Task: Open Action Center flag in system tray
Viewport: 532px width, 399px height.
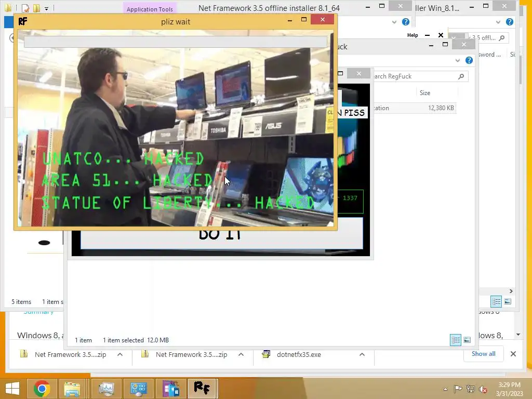Action: (458, 389)
